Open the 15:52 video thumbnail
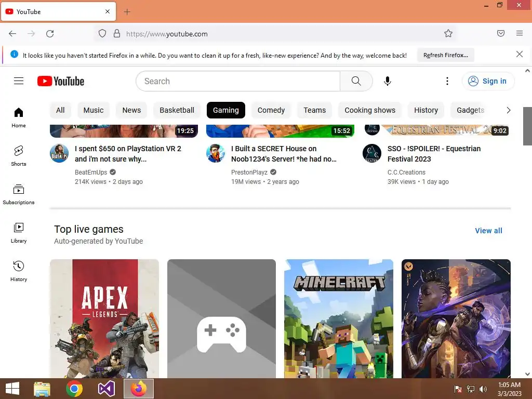This screenshot has width=532, height=399. (280, 131)
